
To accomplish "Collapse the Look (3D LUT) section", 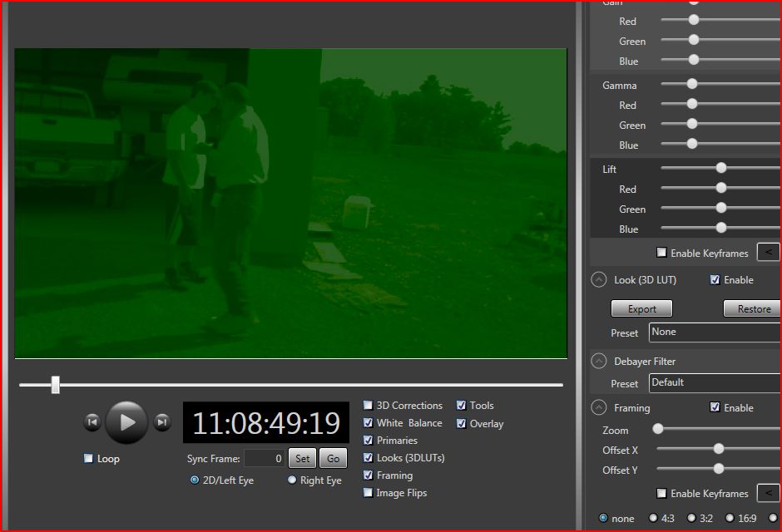I will (x=598, y=280).
